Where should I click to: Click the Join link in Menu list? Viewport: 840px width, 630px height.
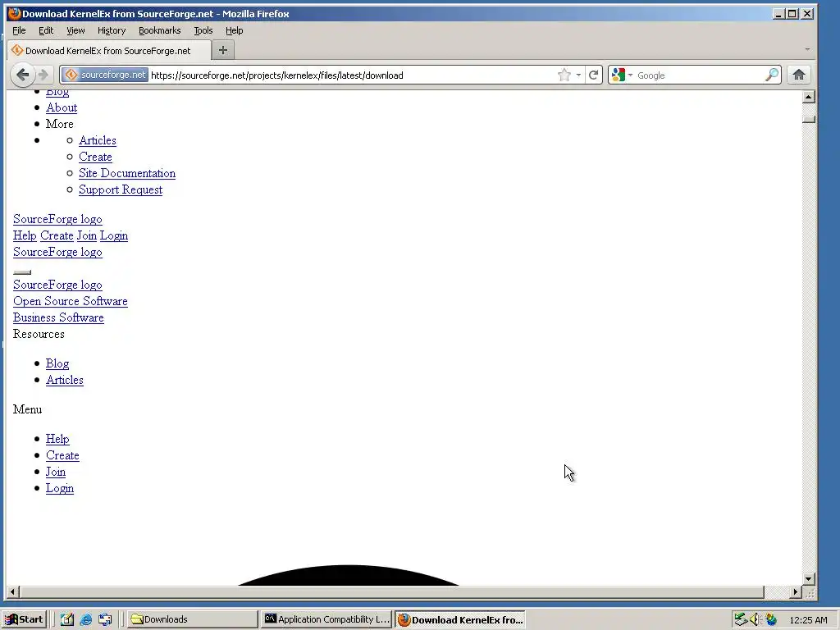click(56, 472)
